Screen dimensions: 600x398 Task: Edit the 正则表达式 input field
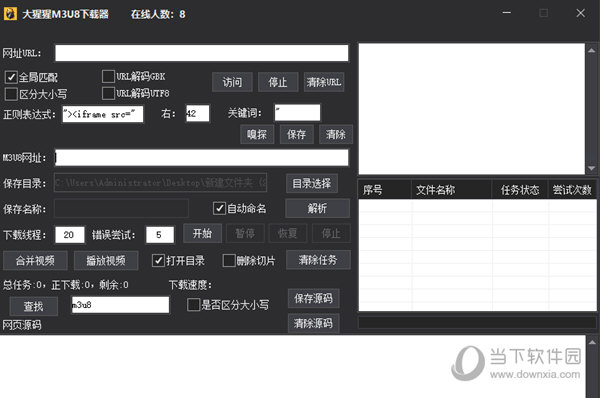click(x=103, y=114)
